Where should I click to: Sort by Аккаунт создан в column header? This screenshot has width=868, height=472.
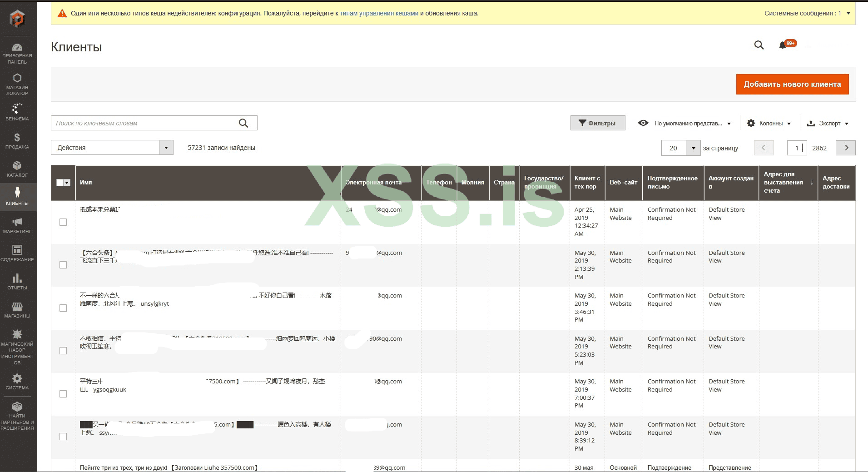point(731,183)
